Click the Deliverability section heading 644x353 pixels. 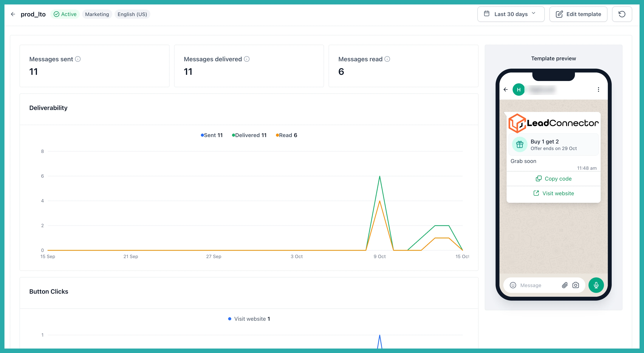pos(48,108)
